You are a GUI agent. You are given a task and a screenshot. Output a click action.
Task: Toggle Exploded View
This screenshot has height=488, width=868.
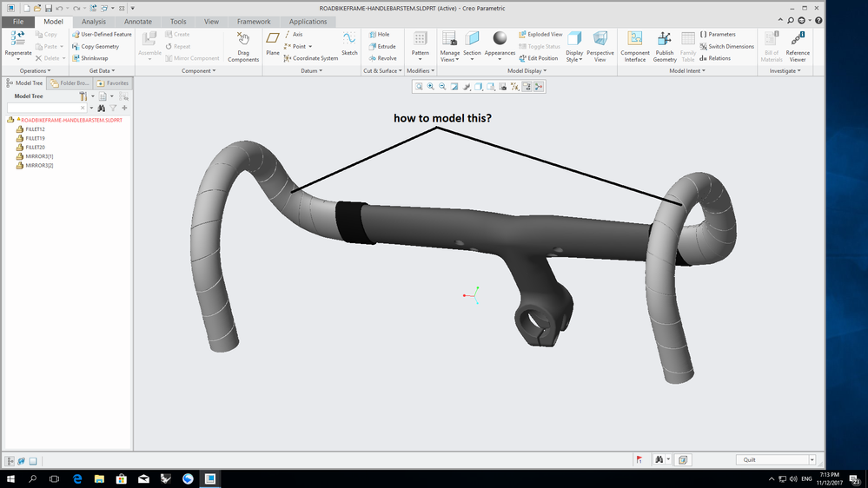540,35
